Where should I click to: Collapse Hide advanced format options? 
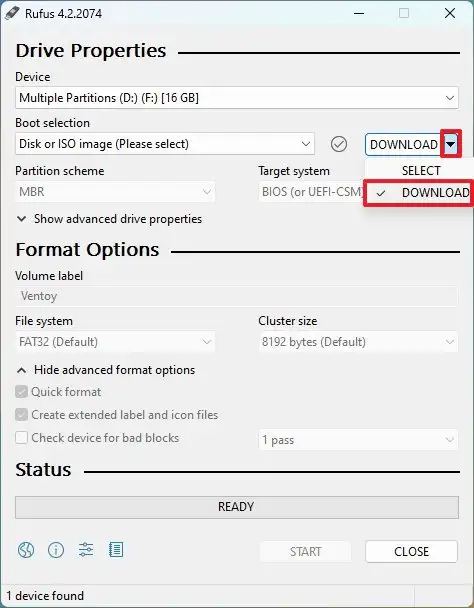point(106,370)
